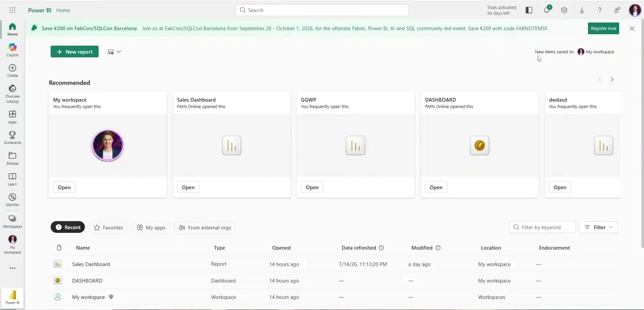The image size is (644, 310).
Task: Open the app launcher waffle icon
Action: [12, 10]
